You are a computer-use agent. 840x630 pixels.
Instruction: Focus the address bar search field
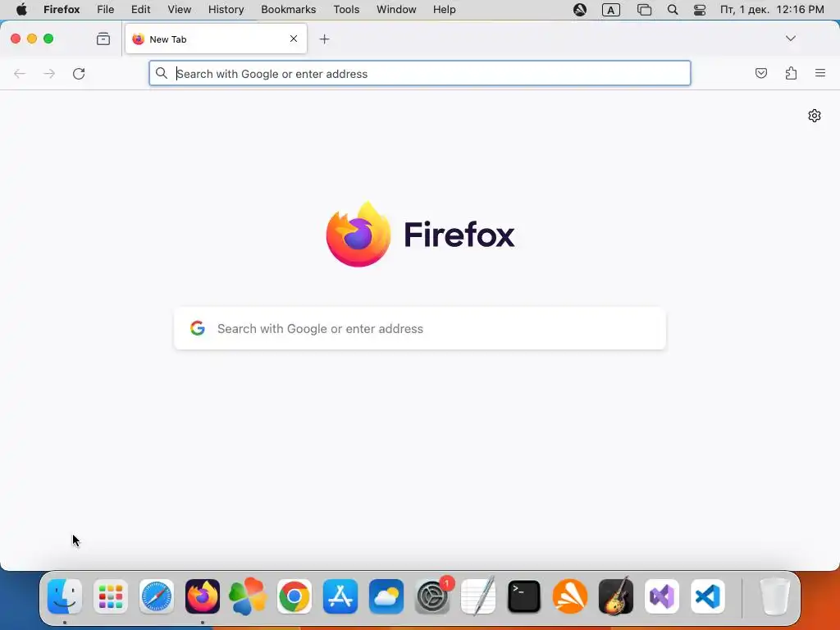click(420, 73)
